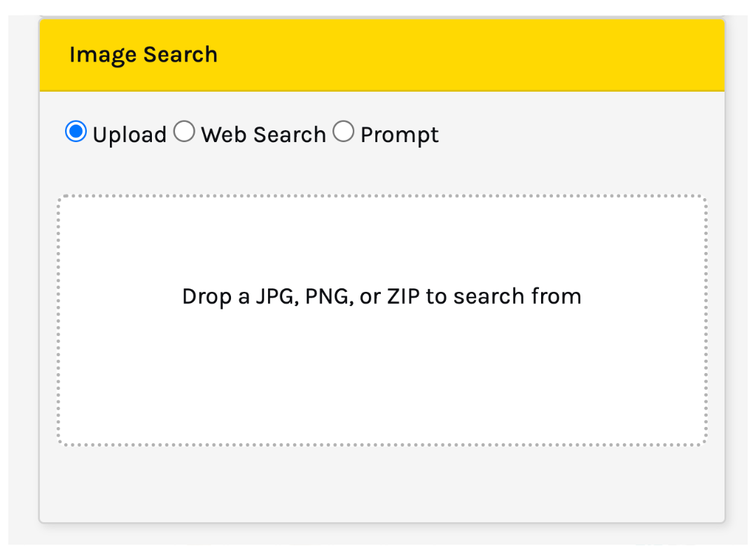Click the "Web Search" option label text
This screenshot has width=756, height=560.
click(x=263, y=134)
